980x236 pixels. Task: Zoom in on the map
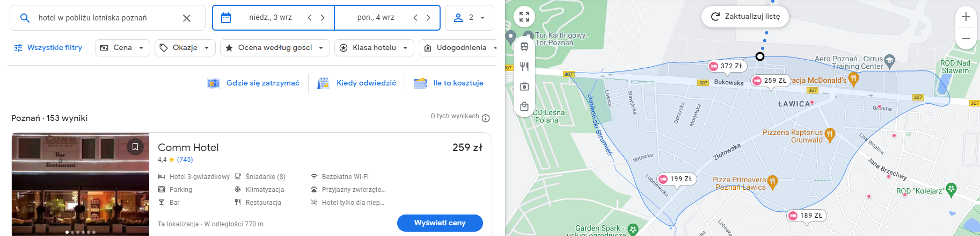pyautogui.click(x=966, y=17)
